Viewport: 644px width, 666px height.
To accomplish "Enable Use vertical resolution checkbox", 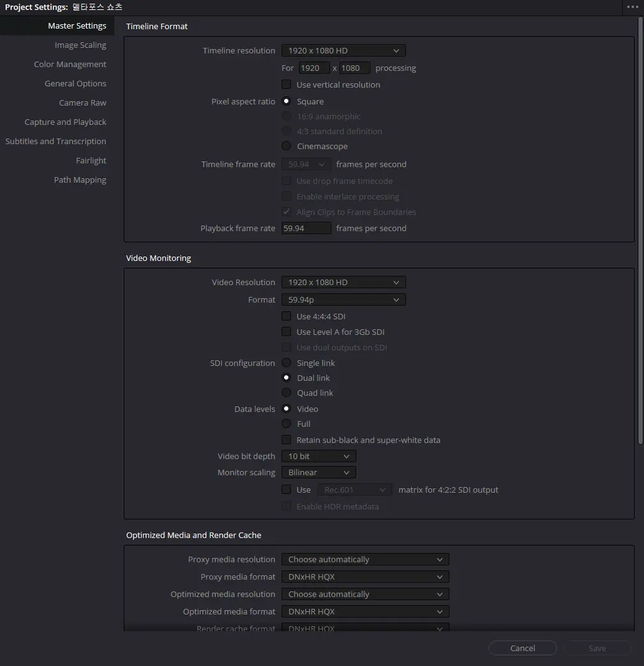I will pyautogui.click(x=287, y=84).
